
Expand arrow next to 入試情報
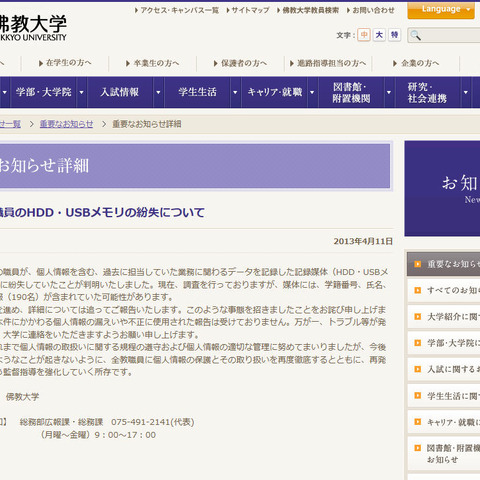(158, 92)
